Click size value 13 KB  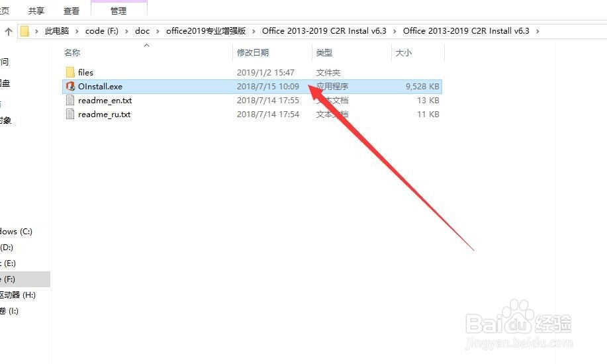pyautogui.click(x=428, y=101)
